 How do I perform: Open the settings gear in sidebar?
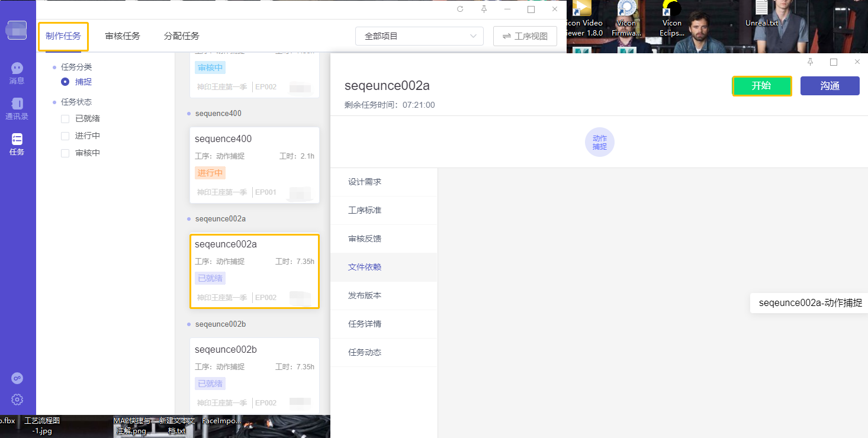click(17, 400)
